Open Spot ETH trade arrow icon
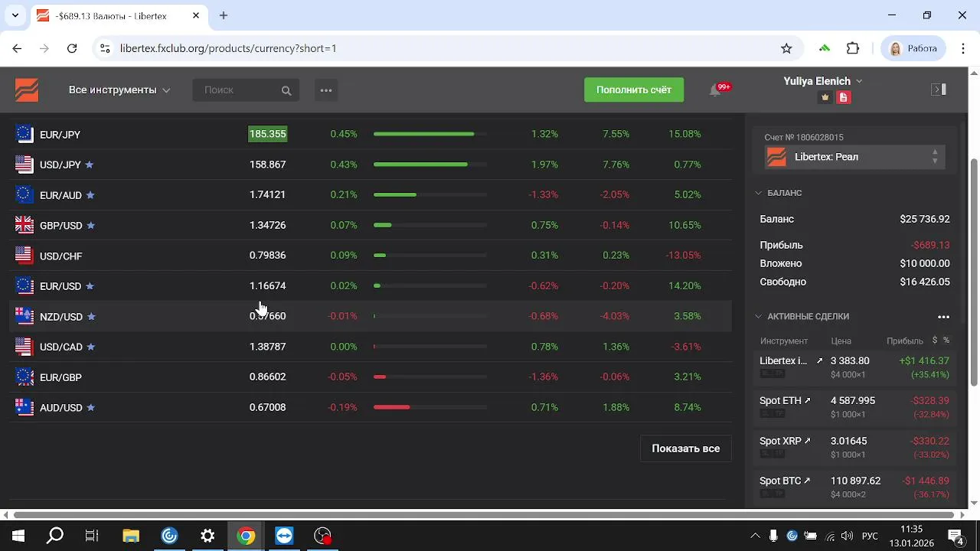 pos(807,400)
